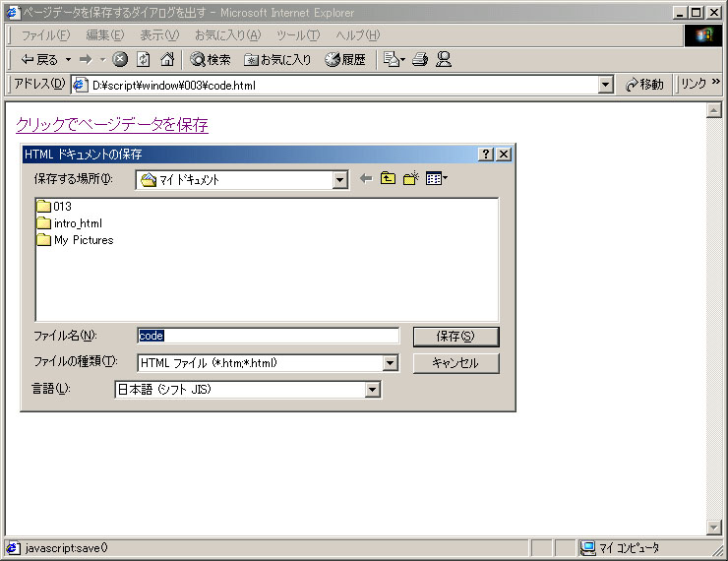The height and width of the screenshot is (561, 728).
Task: Click the dialog help question mark button
Action: (486, 155)
